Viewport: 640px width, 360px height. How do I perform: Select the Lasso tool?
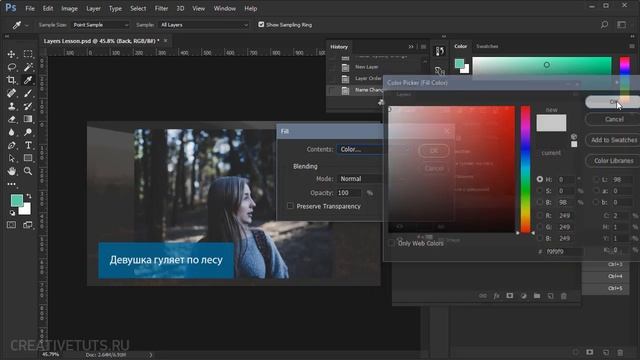[11, 67]
